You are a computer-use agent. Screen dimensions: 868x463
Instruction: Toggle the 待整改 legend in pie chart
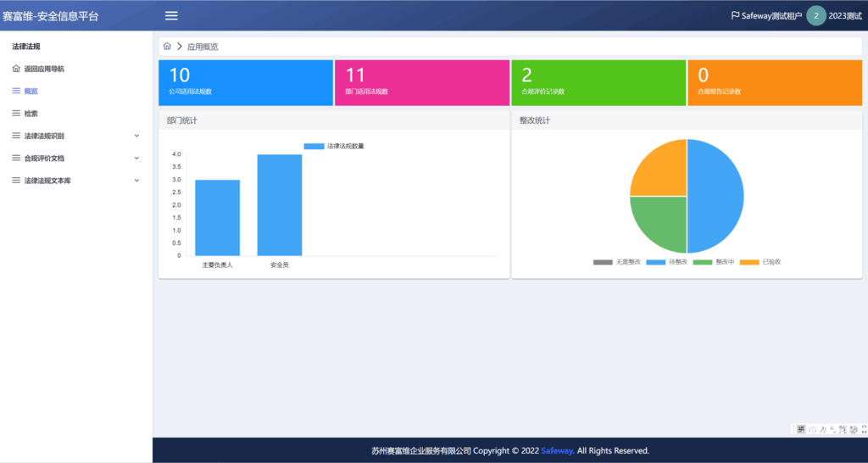click(666, 262)
